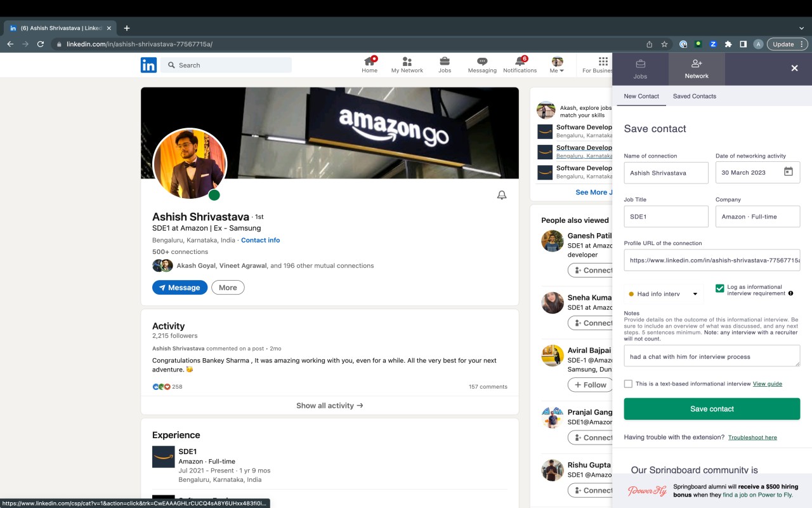Open the calendar icon for networking date
The height and width of the screenshot is (508, 812).
(787, 172)
